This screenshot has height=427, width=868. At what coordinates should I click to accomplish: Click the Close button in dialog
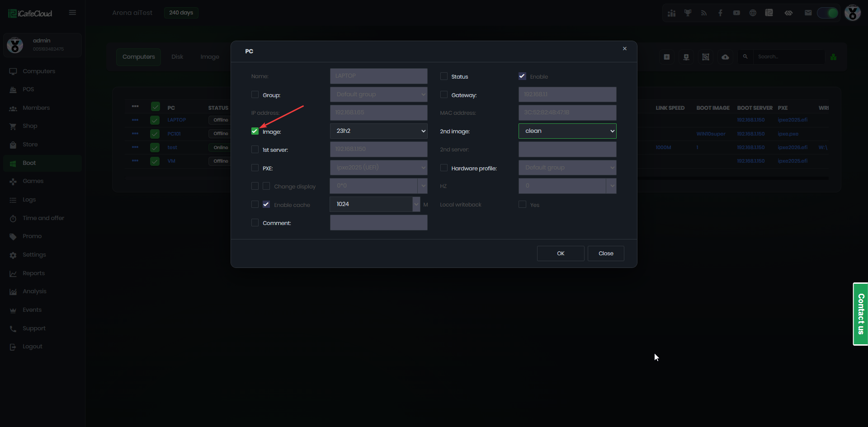tap(605, 253)
